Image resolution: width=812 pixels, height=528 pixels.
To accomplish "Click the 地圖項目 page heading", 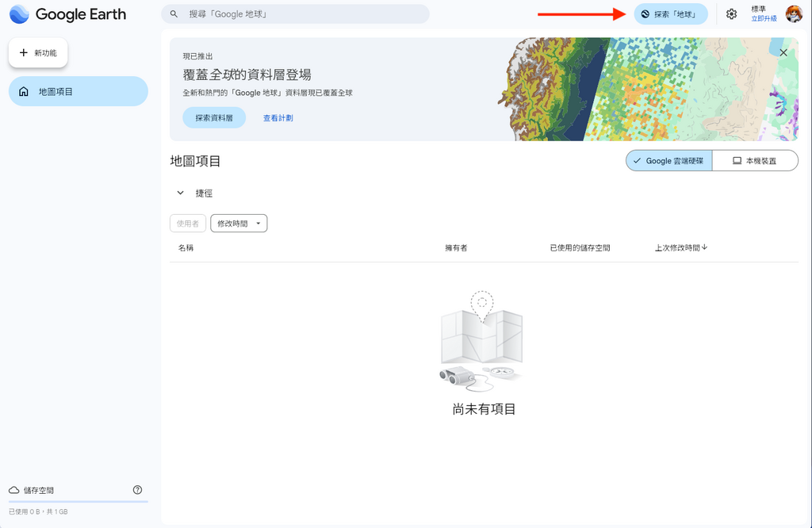I will coord(195,161).
